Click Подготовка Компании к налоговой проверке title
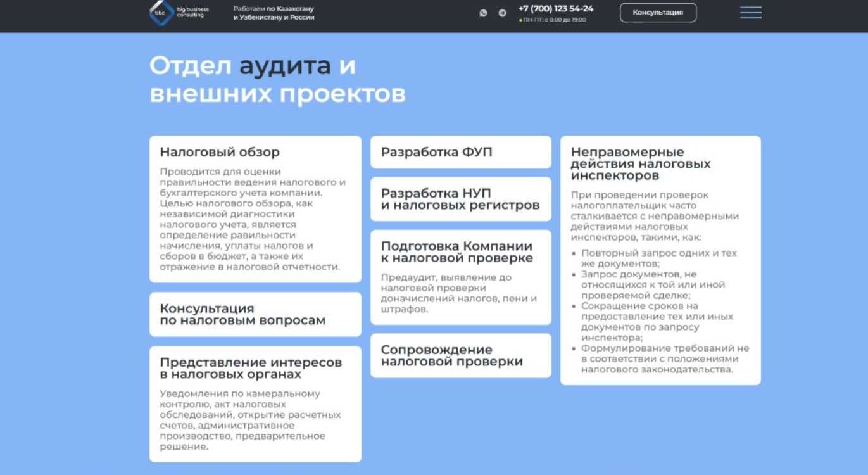 tap(457, 252)
